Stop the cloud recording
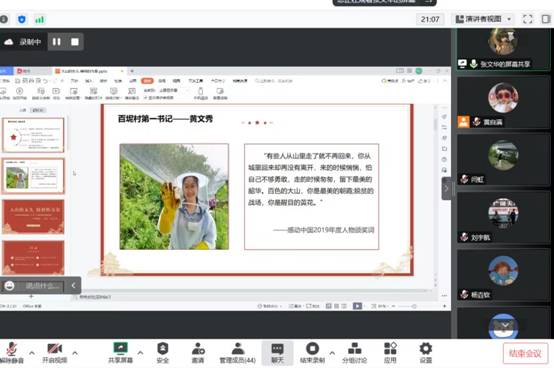Screen dimensions: 554x368 point(75,42)
